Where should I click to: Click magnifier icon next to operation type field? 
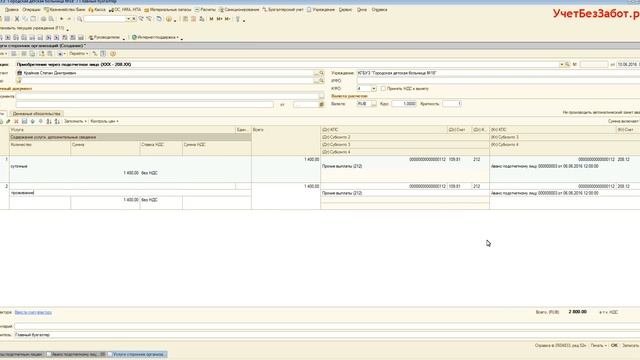point(567,64)
